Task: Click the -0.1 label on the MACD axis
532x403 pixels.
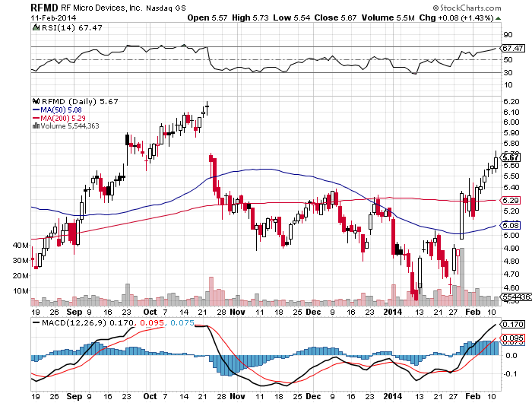Action: (x=510, y=374)
